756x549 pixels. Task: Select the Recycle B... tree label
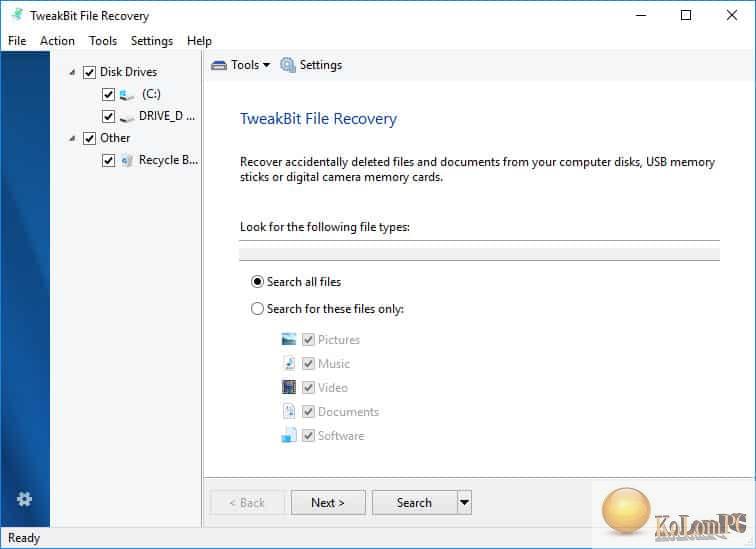[168, 160]
